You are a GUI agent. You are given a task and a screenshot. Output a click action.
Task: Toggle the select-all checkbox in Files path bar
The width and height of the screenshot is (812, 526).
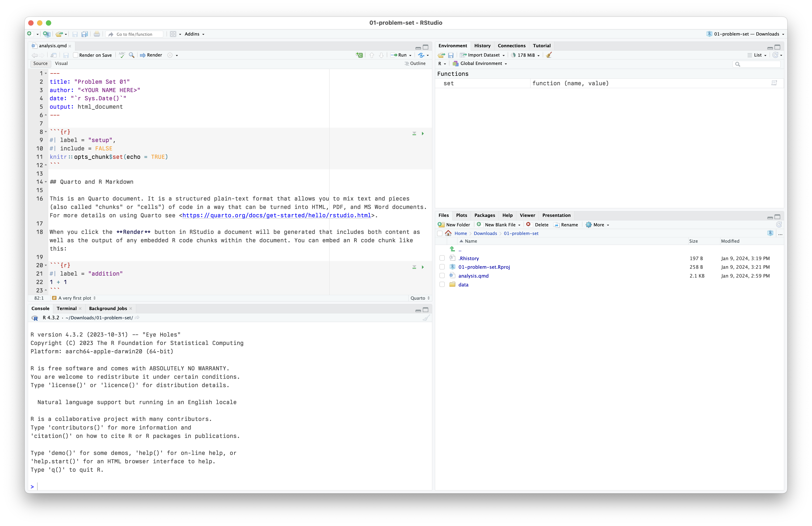point(440,233)
